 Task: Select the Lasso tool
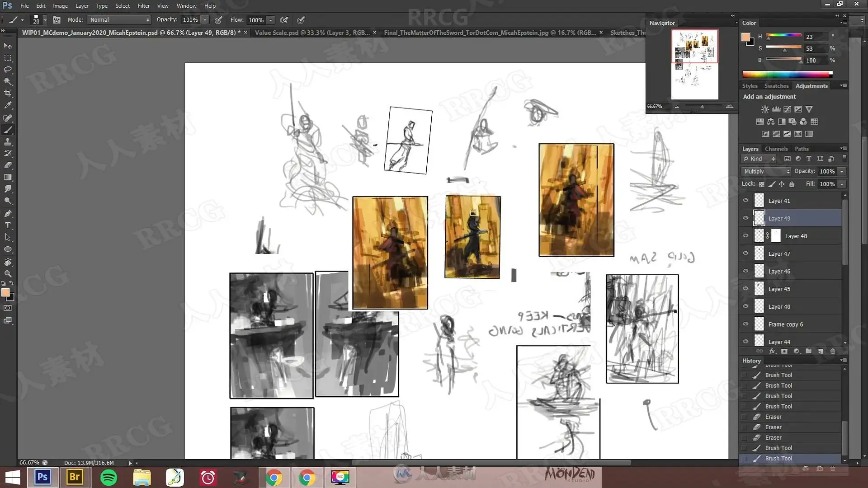(8, 70)
